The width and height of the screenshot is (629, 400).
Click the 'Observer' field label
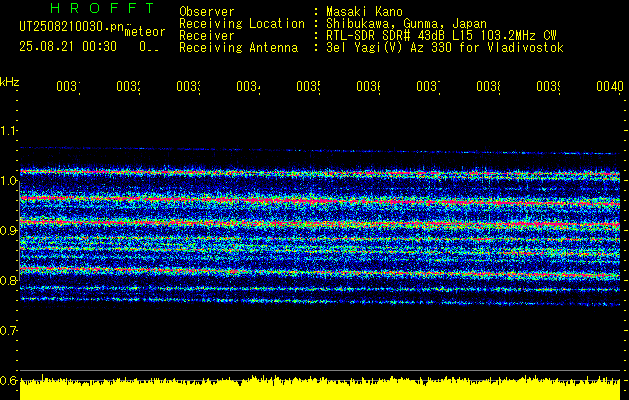click(207, 12)
